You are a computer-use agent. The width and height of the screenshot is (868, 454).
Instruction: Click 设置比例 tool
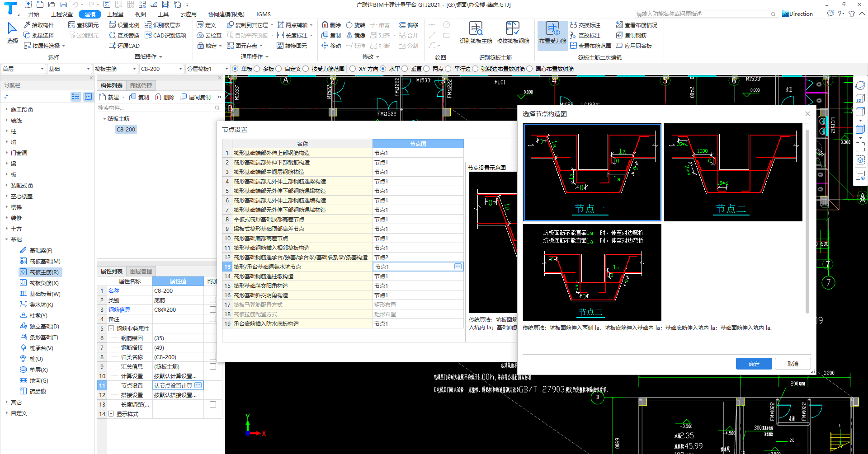pyautogui.click(x=124, y=25)
